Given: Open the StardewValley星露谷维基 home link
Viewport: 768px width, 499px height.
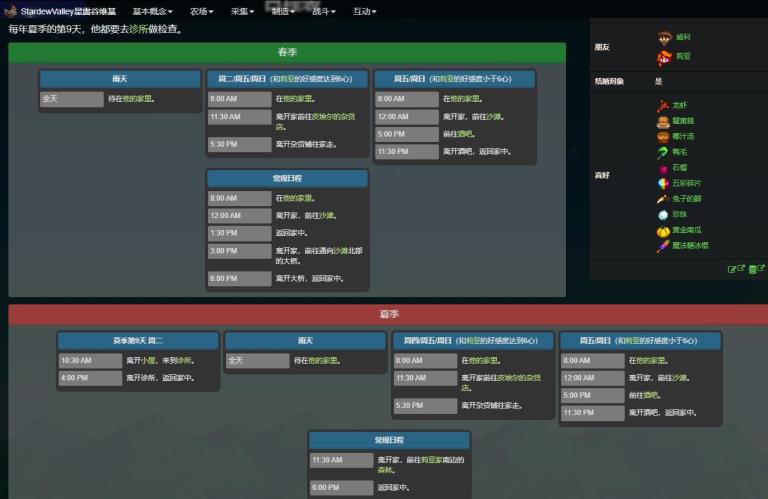Looking at the screenshot, I should [x=68, y=11].
